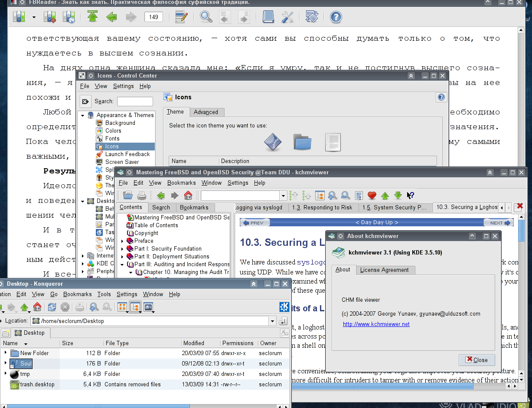532x408 pixels.
Task: Open help question icon in FBReader
Action: (336, 17)
